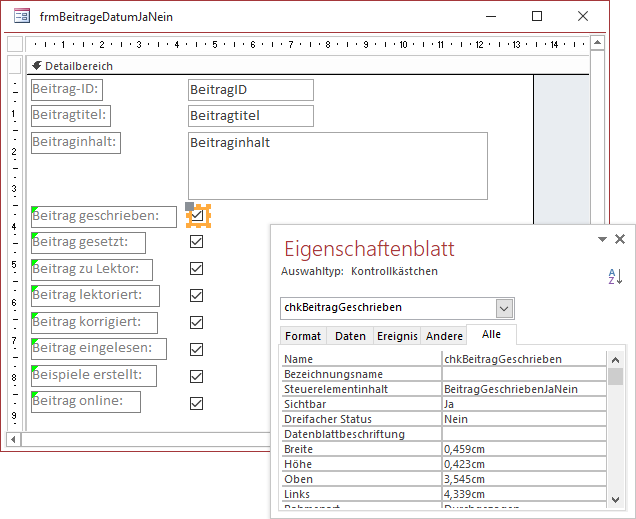This screenshot has width=636, height=519.
Task: Open the Eigenschaftenblatt pane options arrow
Action: [602, 239]
